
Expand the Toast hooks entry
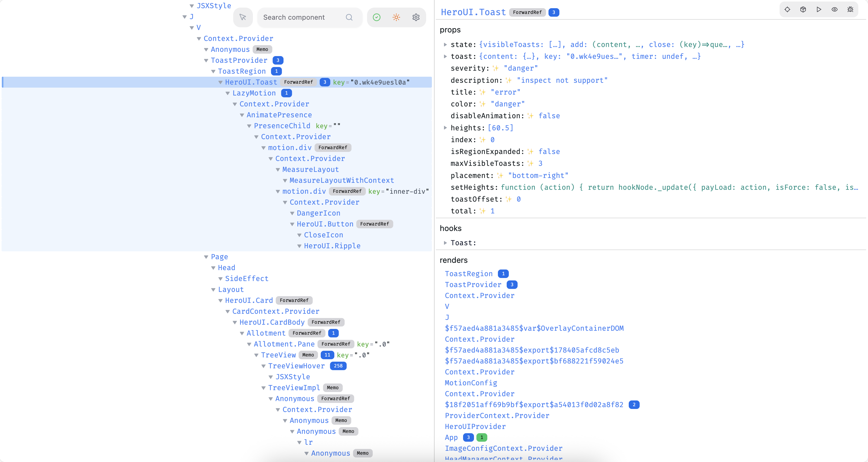(445, 243)
